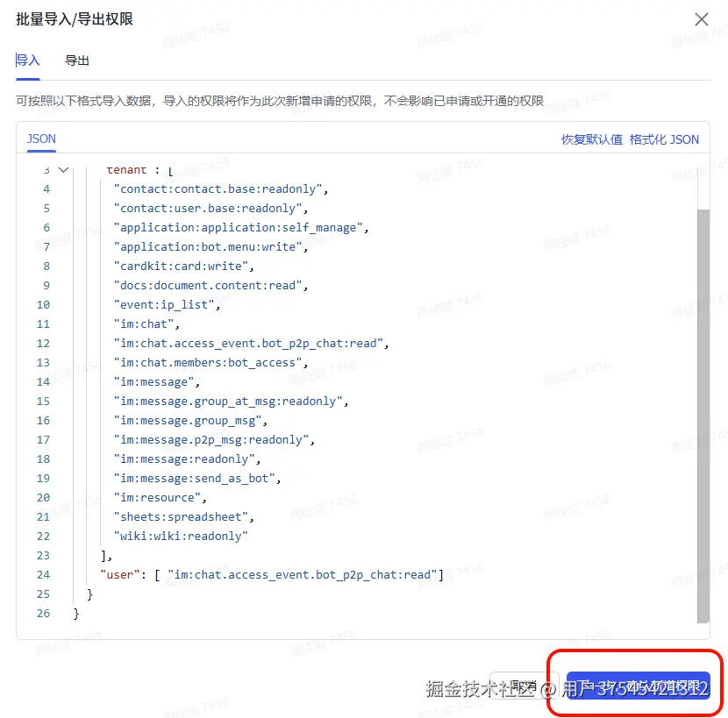Image resolution: width=728 pixels, height=718 pixels.
Task: Click the 格式化 JSON link
Action: pos(664,139)
